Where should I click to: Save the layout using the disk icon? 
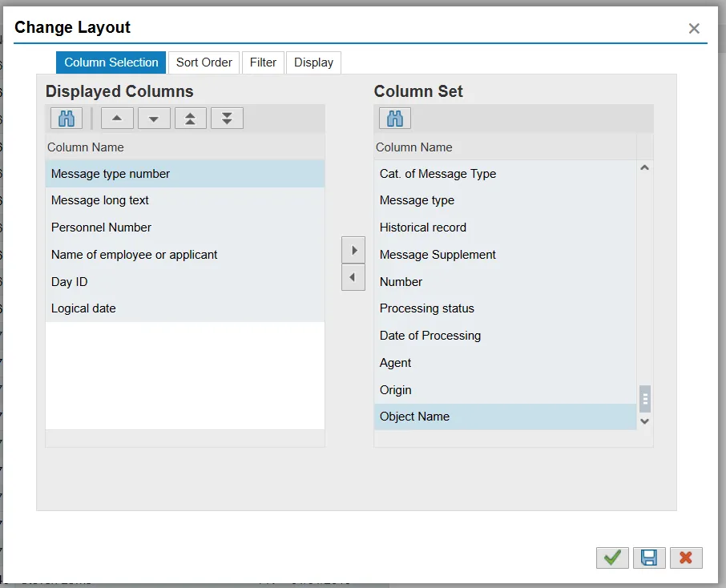(x=649, y=558)
